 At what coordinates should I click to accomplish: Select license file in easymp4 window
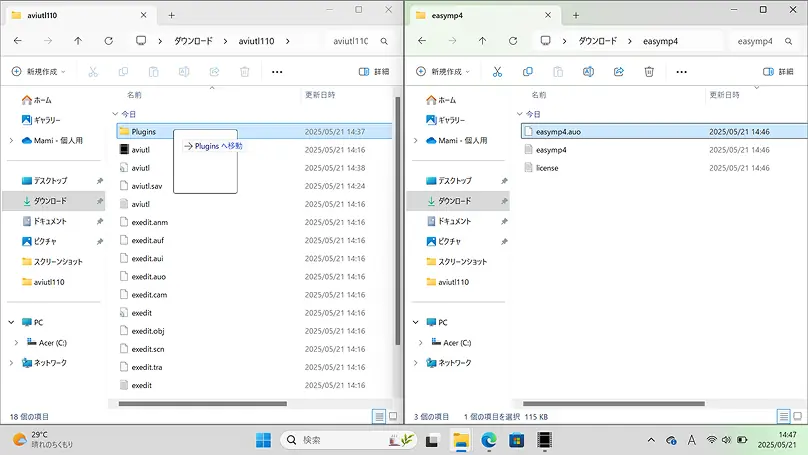coord(547,168)
